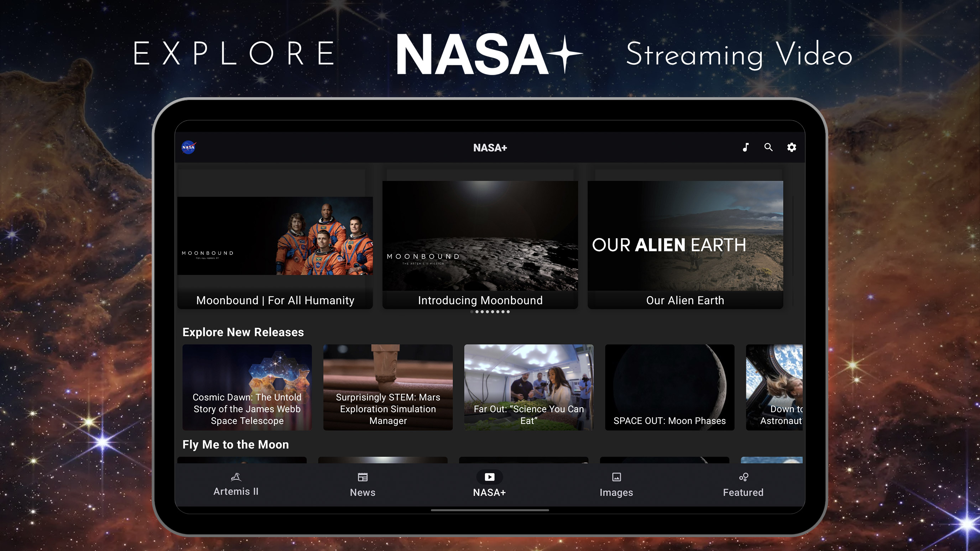980x551 pixels.
Task: Open the Explore New Releases heading
Action: pyautogui.click(x=243, y=332)
